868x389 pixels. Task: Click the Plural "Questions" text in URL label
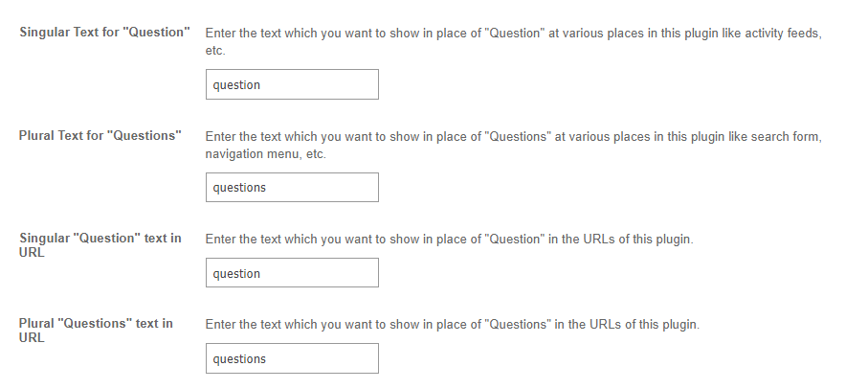(x=96, y=324)
